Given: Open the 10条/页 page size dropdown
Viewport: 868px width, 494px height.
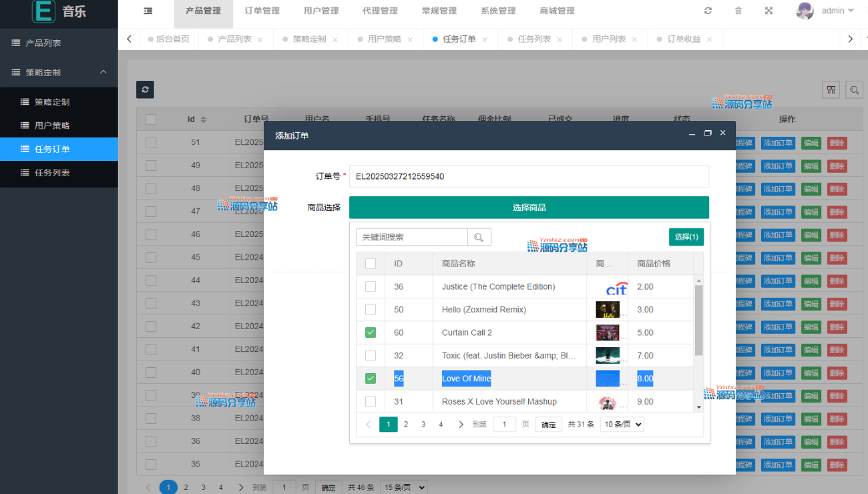Looking at the screenshot, I should (x=622, y=425).
